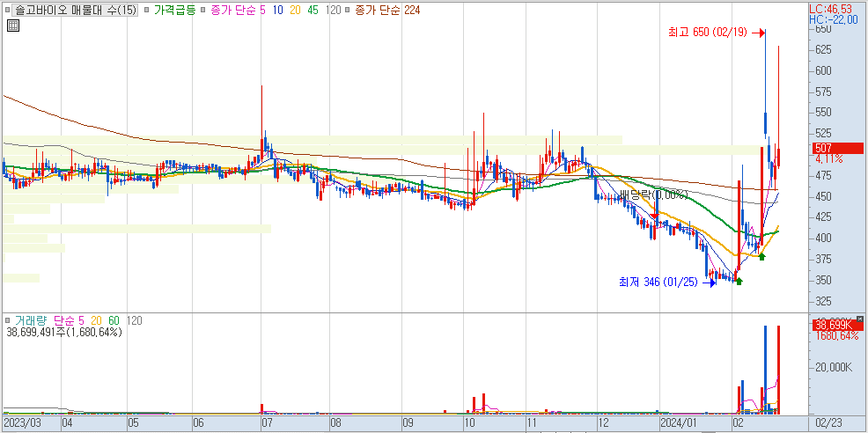Select the 종가 단순 moving average label
The height and width of the screenshot is (433, 868).
click(232, 10)
